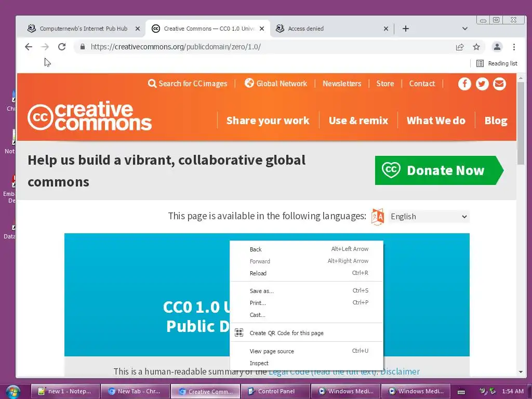The width and height of the screenshot is (532, 399).
Task: Go back using the browser back arrow
Action: click(x=29, y=47)
